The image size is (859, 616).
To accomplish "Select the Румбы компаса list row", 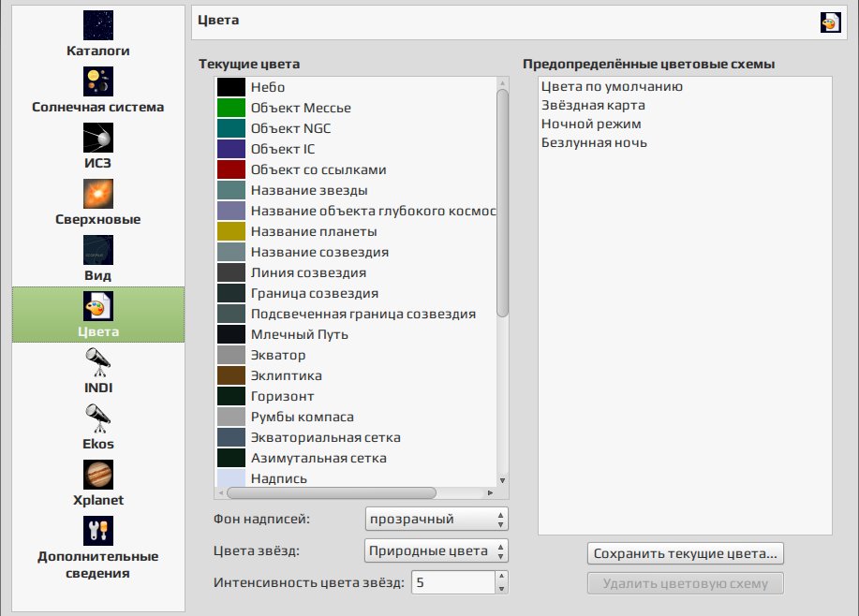I will pyautogui.click(x=356, y=418).
